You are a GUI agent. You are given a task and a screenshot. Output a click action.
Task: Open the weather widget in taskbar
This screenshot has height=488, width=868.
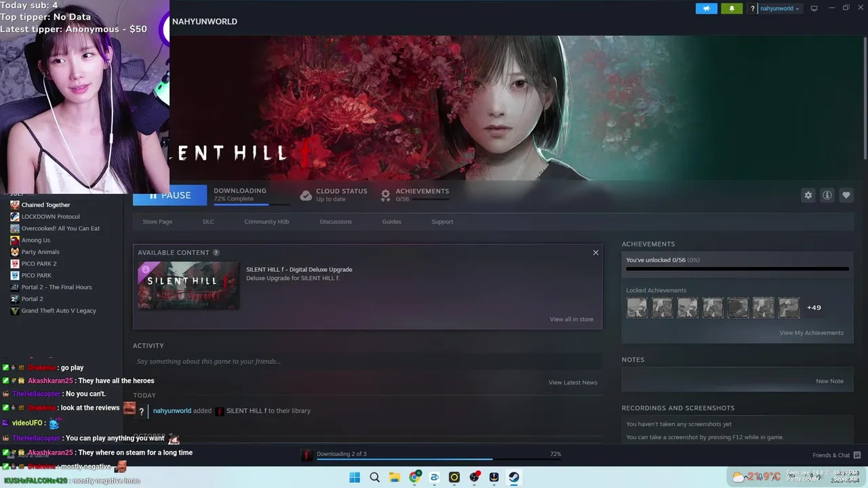coord(756,477)
